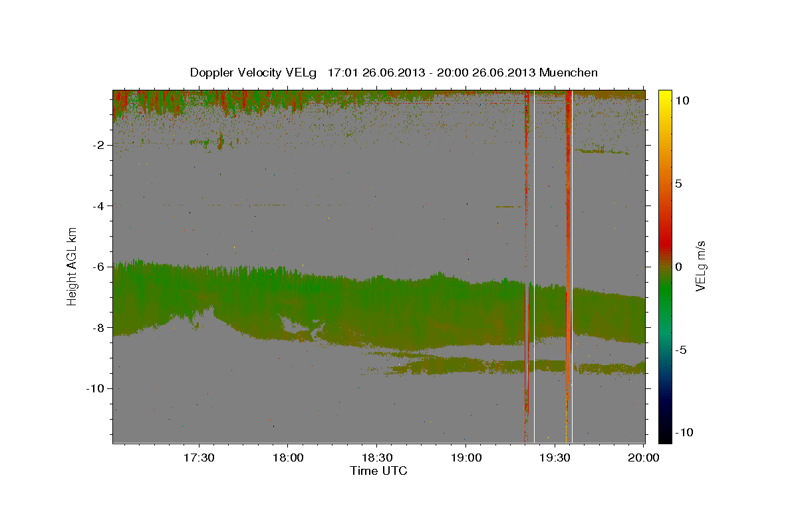
Task: Click the colorbar value 10 label
Action: pyautogui.click(x=682, y=100)
